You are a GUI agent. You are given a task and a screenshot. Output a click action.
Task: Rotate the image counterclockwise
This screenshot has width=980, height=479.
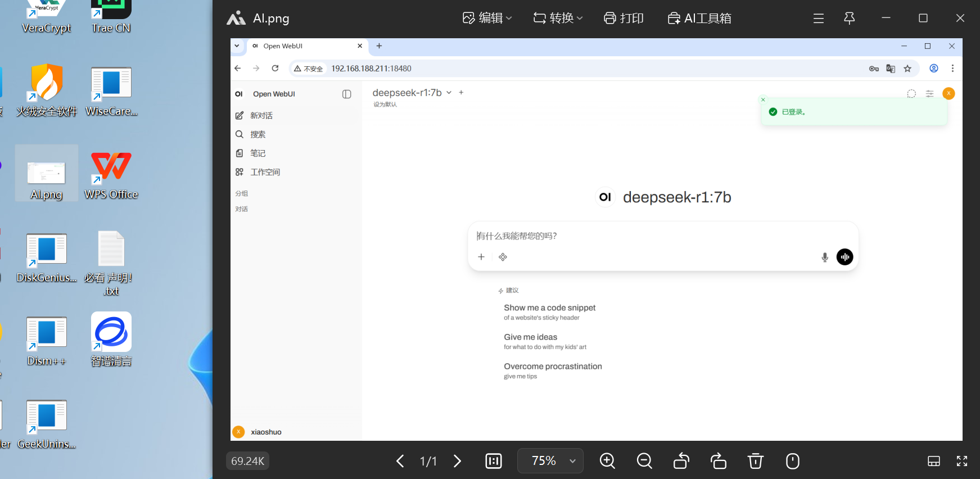pos(681,461)
